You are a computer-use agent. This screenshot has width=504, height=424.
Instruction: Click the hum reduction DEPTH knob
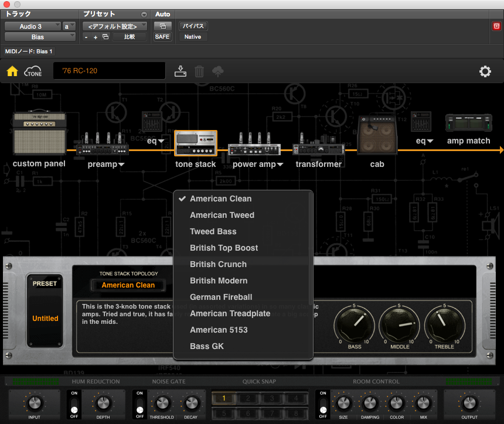[103, 404]
